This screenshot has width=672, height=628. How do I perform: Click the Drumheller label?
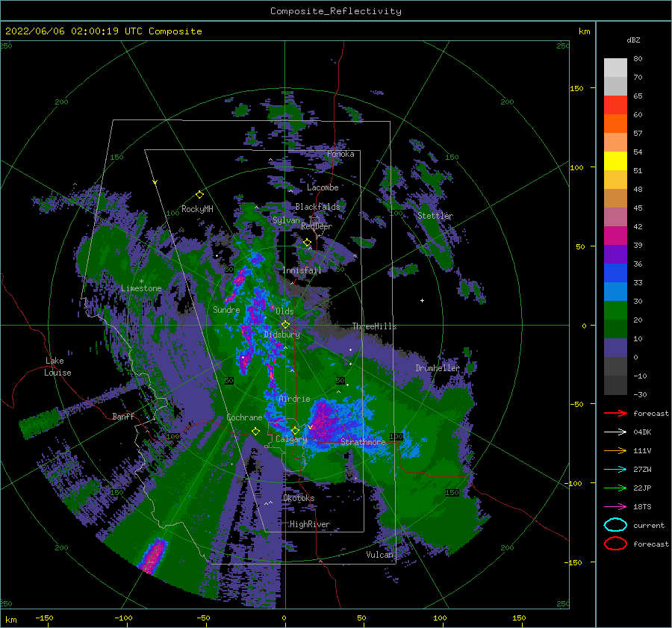click(438, 368)
